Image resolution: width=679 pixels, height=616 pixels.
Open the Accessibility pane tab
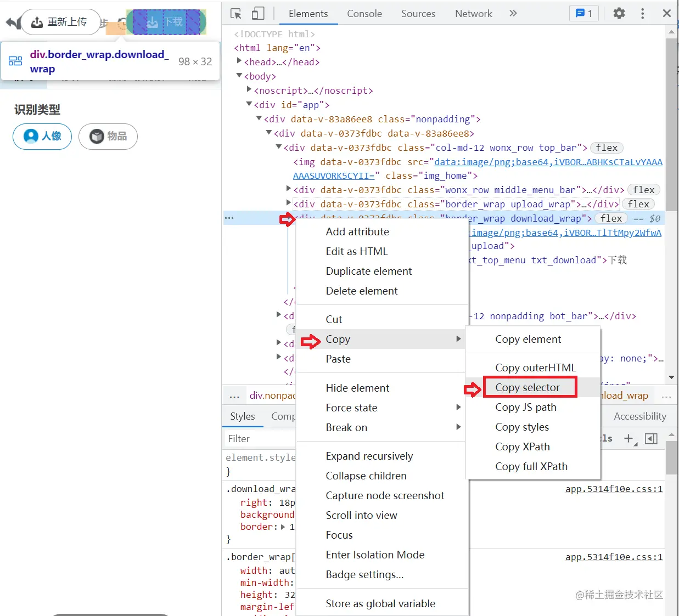pos(640,416)
